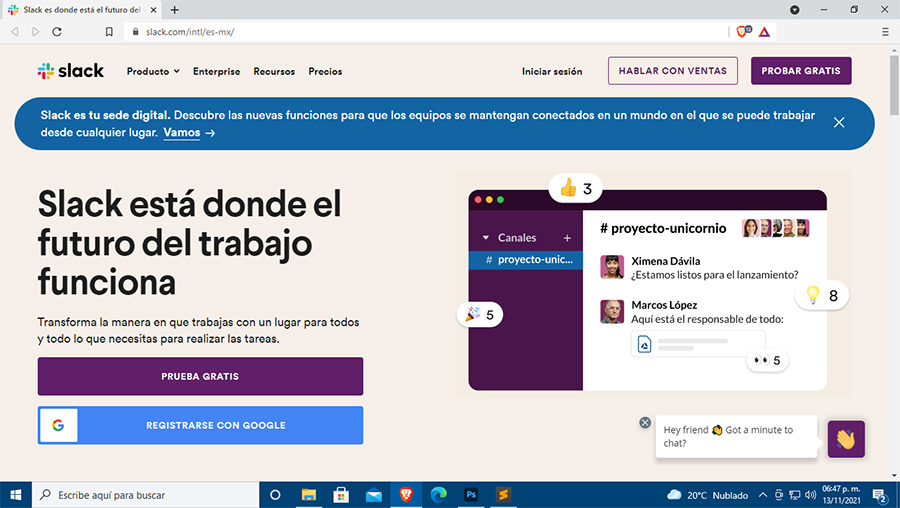The width and height of the screenshot is (900, 508).
Task: Open Mail app from taskbar
Action: 374,495
